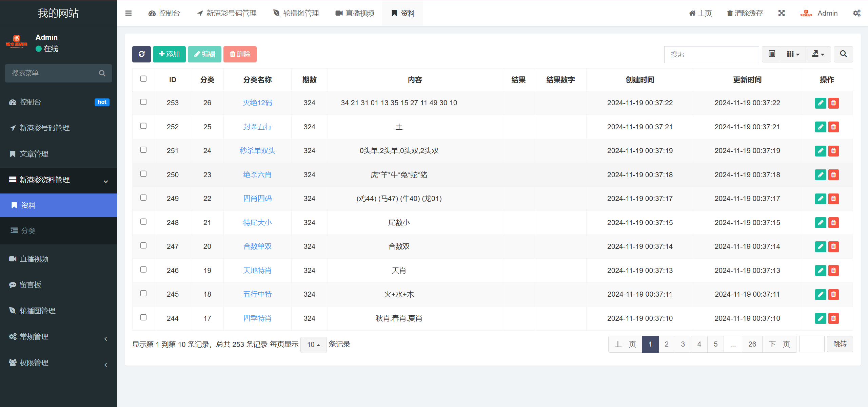This screenshot has width=868, height=407.
Task: Click the refresh table icon button
Action: tap(141, 54)
